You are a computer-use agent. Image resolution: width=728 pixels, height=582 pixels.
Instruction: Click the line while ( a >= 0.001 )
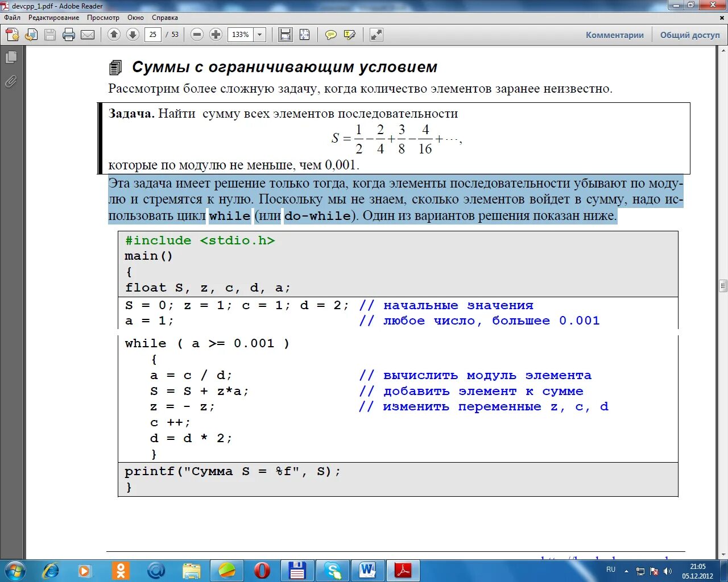(x=207, y=343)
